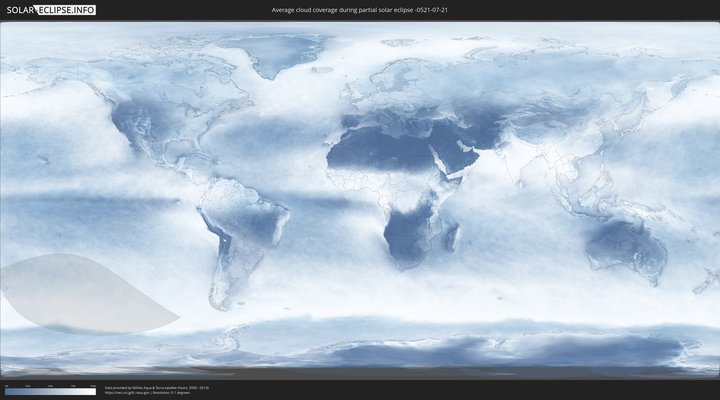Select Australia on the cloud map

(625, 245)
